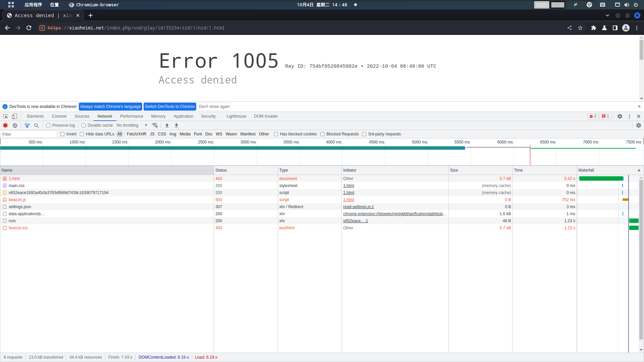The width and height of the screenshot is (644, 362).
Task: Toggle the device toolbar icon
Action: [14, 116]
